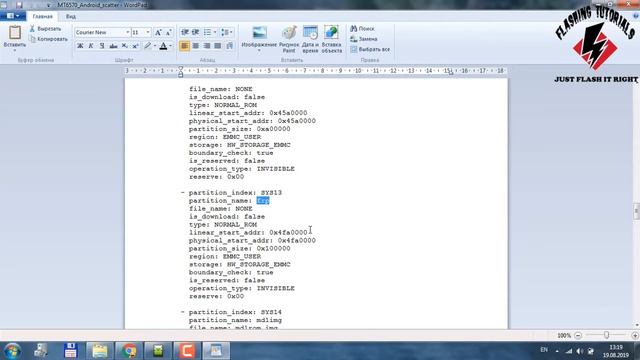Open Chrome from the taskbar
Image resolution: width=640 pixels, height=360 pixels.
coord(129,351)
